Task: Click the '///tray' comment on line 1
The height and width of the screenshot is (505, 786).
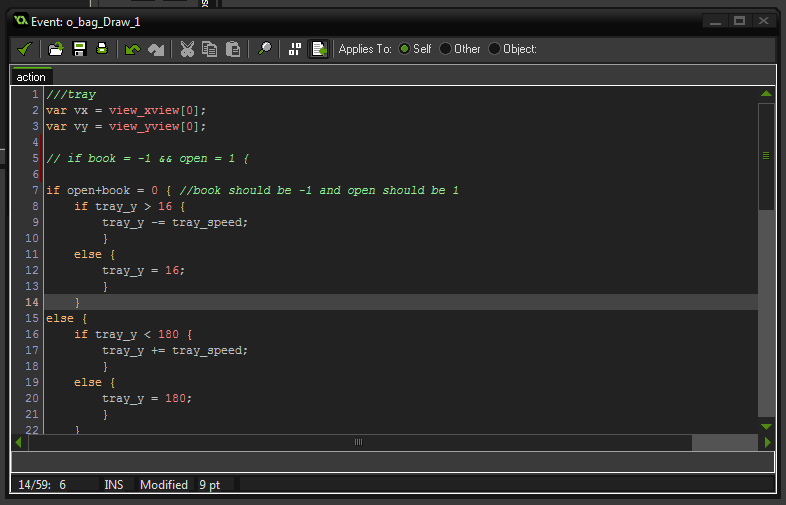Action: click(71, 94)
